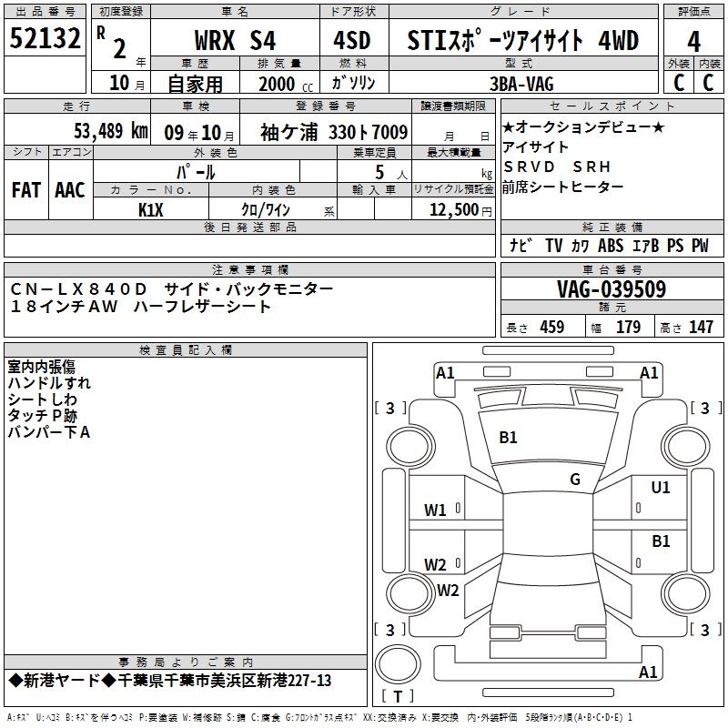This screenshot has height=728, width=728.
Task: Click the B1 mark on the hood
Action: [x=508, y=438]
